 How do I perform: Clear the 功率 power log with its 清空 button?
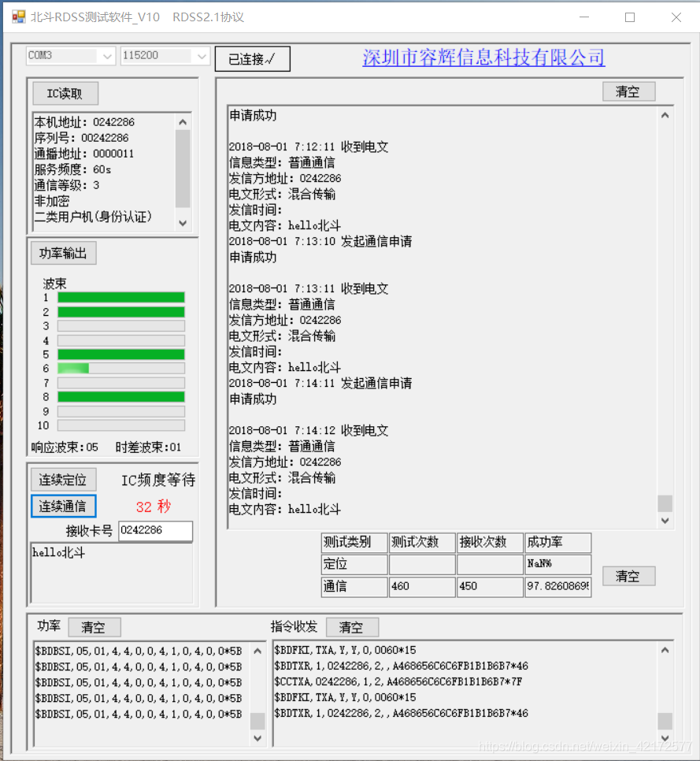(94, 627)
